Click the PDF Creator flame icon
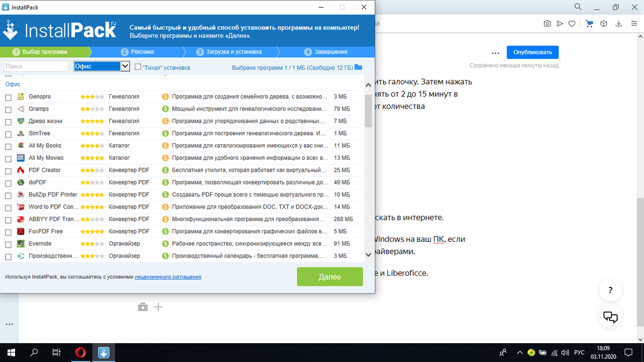The image size is (644, 362). pos(21,170)
